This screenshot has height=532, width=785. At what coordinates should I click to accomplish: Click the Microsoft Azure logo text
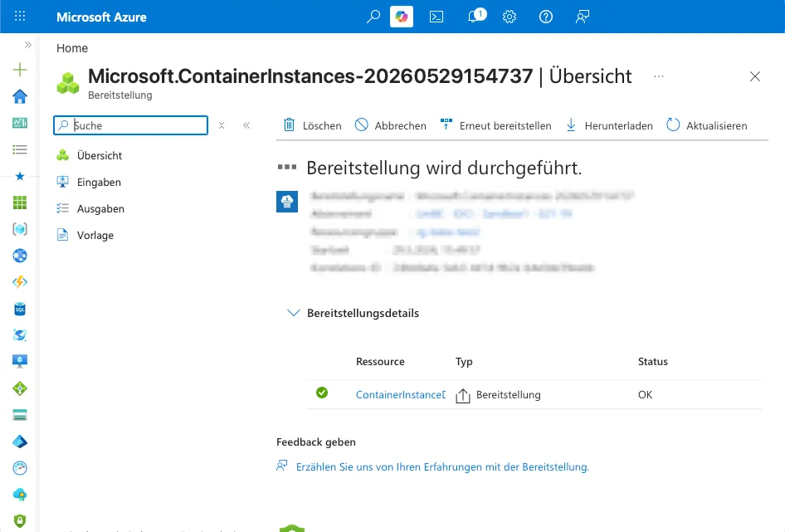[x=101, y=17]
